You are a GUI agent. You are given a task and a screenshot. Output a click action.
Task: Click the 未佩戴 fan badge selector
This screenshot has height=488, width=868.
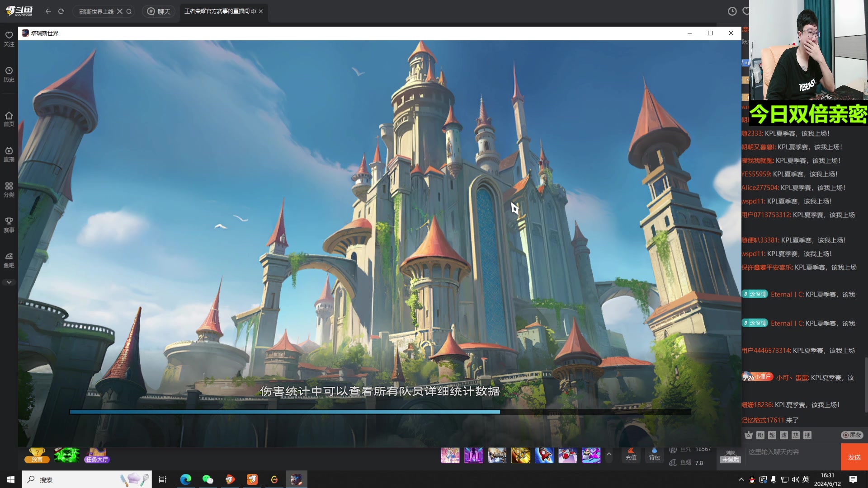[731, 456]
